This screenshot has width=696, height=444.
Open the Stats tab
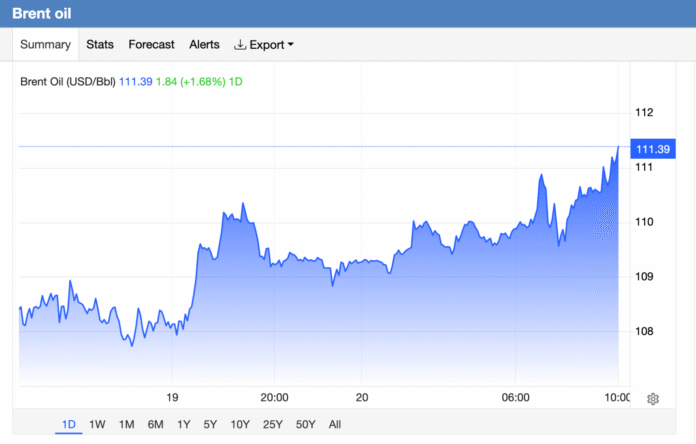tap(100, 44)
